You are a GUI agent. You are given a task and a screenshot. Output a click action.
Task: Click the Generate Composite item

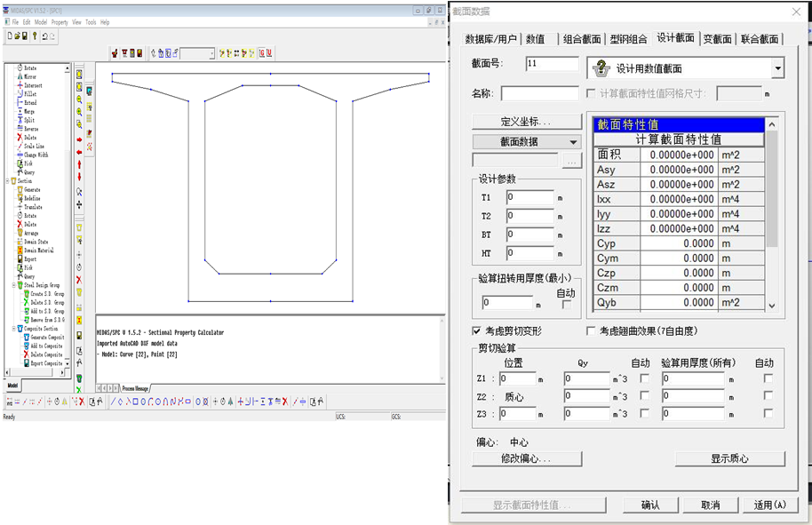tap(47, 338)
